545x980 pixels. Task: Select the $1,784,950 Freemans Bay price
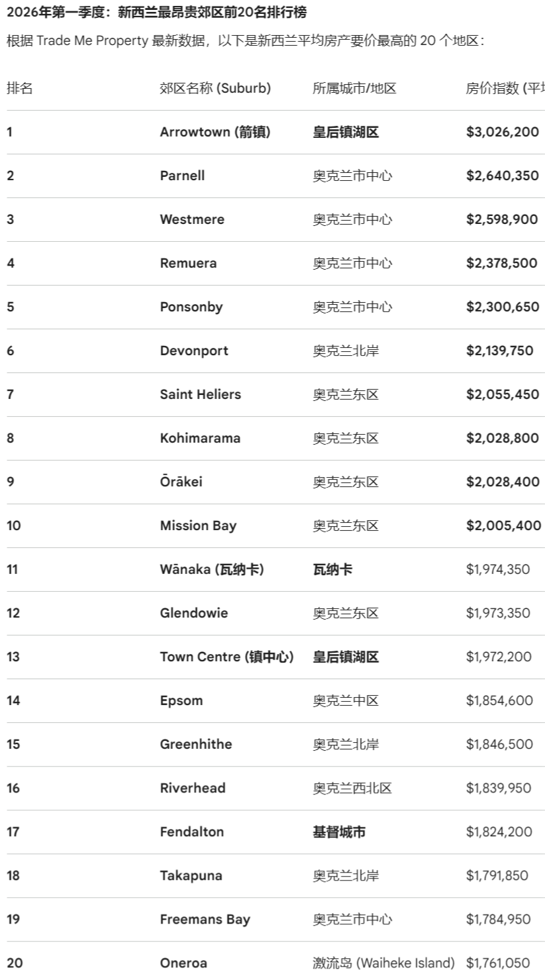point(497,919)
